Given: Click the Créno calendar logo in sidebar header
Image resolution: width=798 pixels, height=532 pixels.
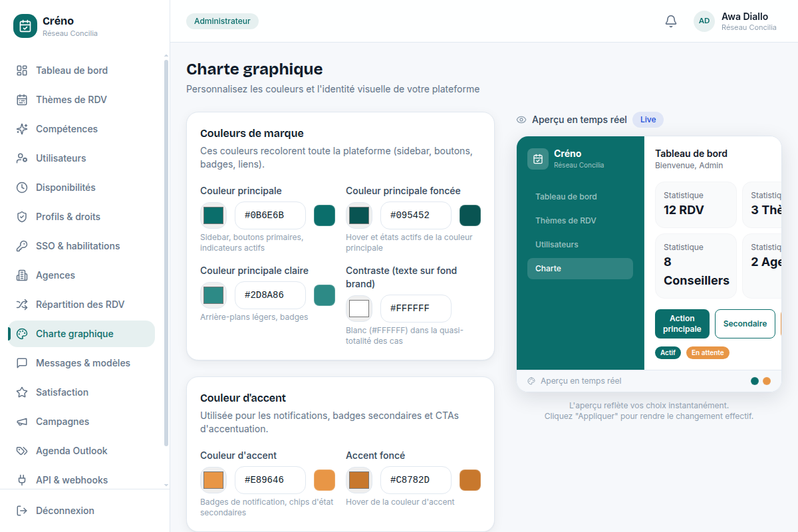Looking at the screenshot, I should click(25, 26).
